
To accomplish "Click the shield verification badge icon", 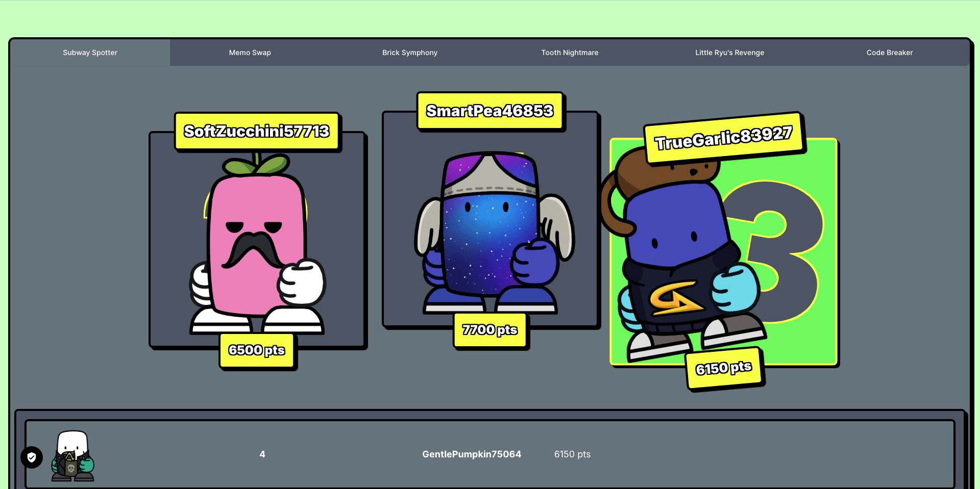I will coord(32,457).
